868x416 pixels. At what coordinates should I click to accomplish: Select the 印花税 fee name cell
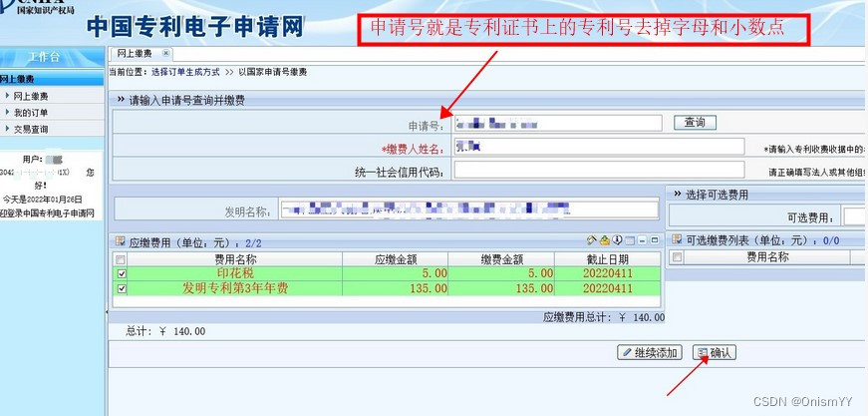tap(235, 273)
